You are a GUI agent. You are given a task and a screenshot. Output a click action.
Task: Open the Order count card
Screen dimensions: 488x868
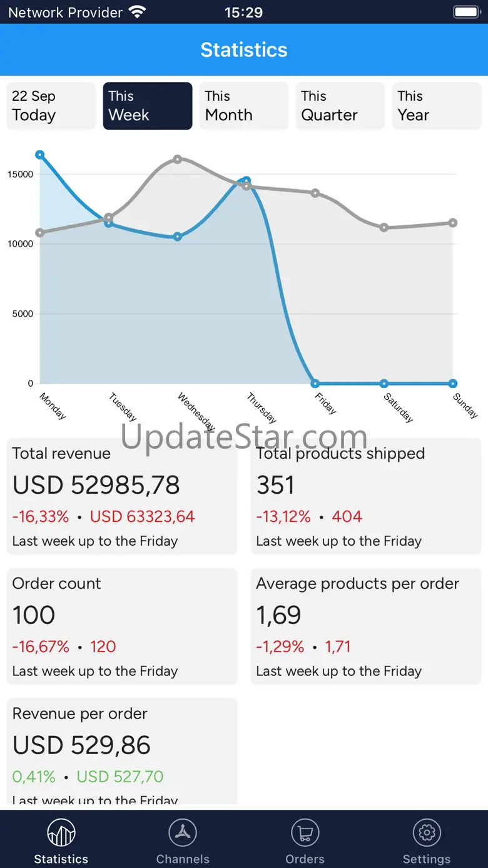[x=122, y=626]
